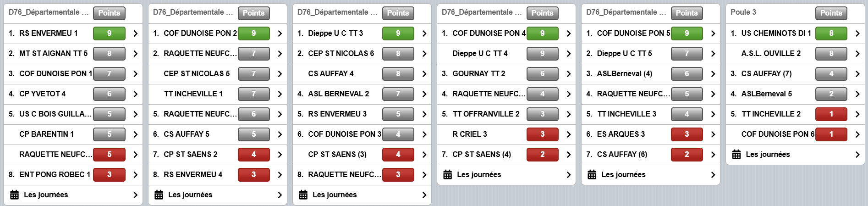The height and width of the screenshot is (206, 868).
Task: Click Points button in first panel header
Action: click(x=109, y=13)
